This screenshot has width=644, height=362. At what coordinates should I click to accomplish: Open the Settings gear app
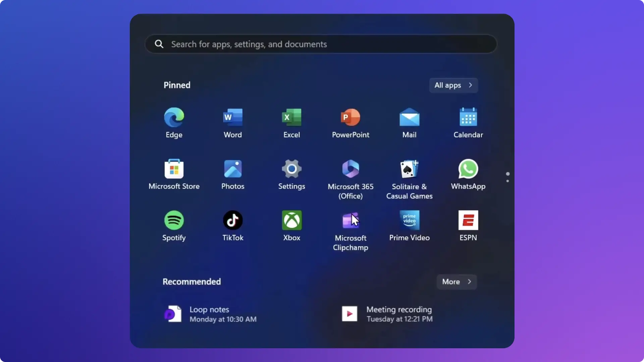point(291,169)
